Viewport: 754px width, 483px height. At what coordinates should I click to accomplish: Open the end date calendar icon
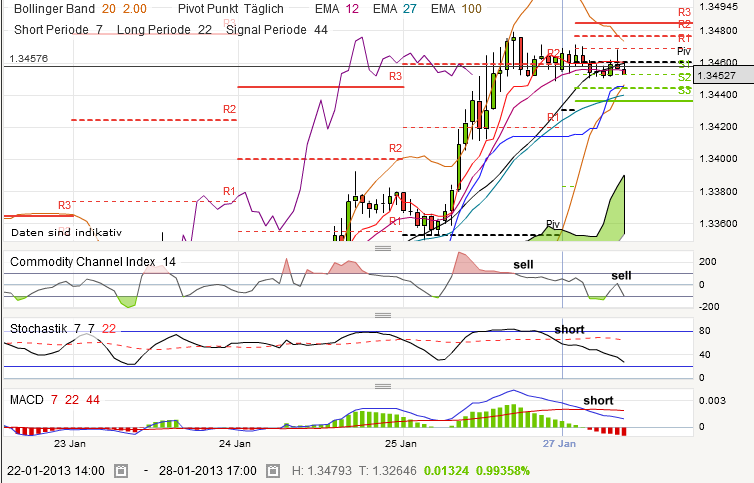[273, 470]
